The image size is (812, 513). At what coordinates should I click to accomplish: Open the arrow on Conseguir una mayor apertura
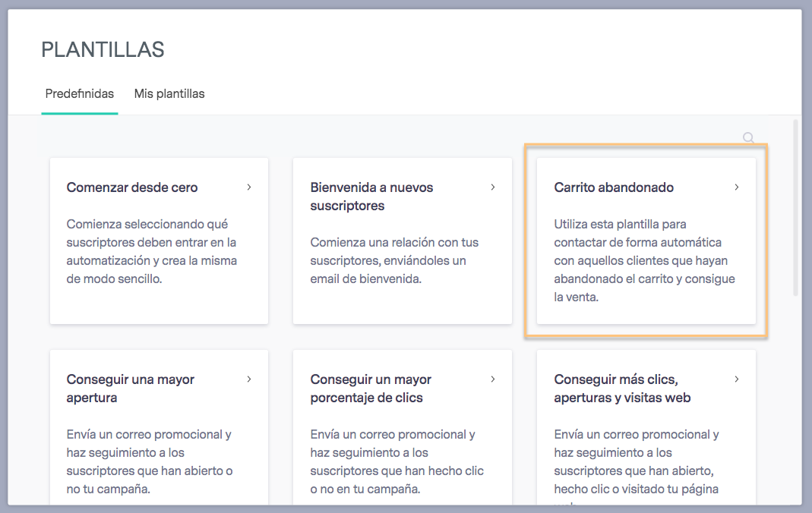(249, 379)
